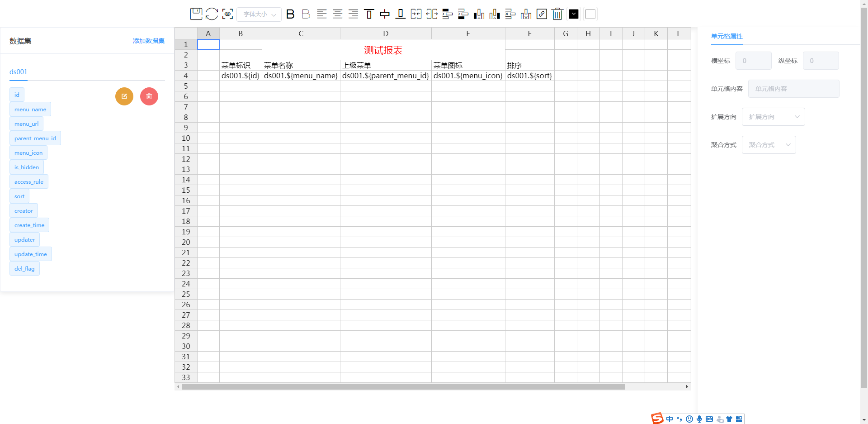This screenshot has height=424, width=868.
Task: Open the 字体大小 font size dropdown
Action: pyautogui.click(x=259, y=14)
